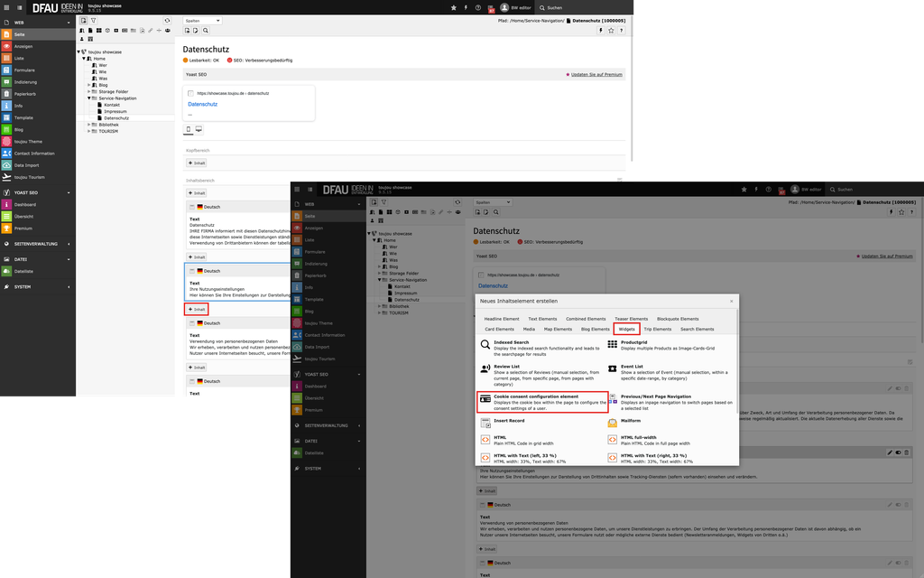The width and height of the screenshot is (924, 578).
Task: Select the HTML full-width code icon
Action: coord(613,440)
